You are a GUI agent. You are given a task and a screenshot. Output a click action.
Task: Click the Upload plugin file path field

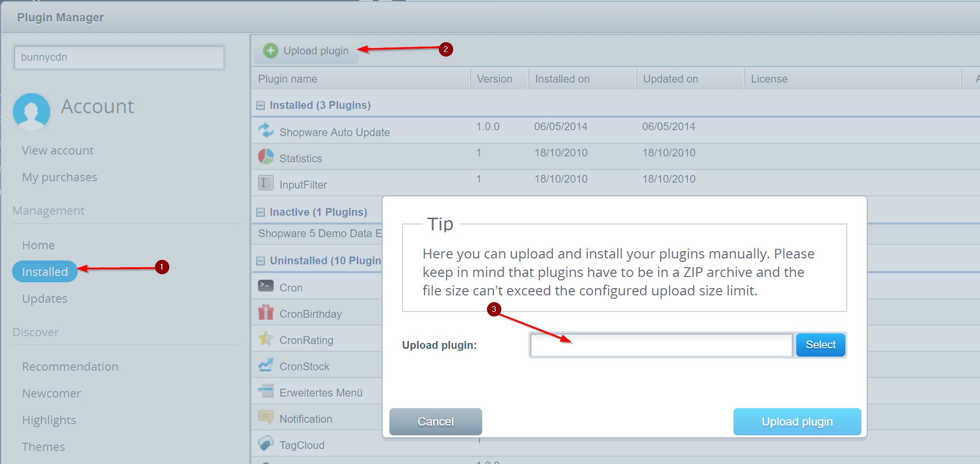coord(662,345)
